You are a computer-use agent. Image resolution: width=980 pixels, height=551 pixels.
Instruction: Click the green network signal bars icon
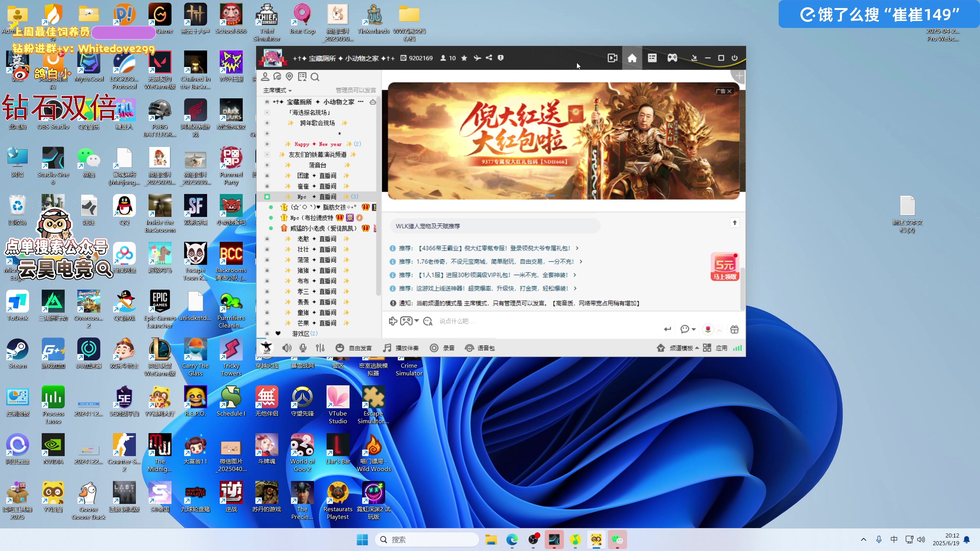click(737, 348)
